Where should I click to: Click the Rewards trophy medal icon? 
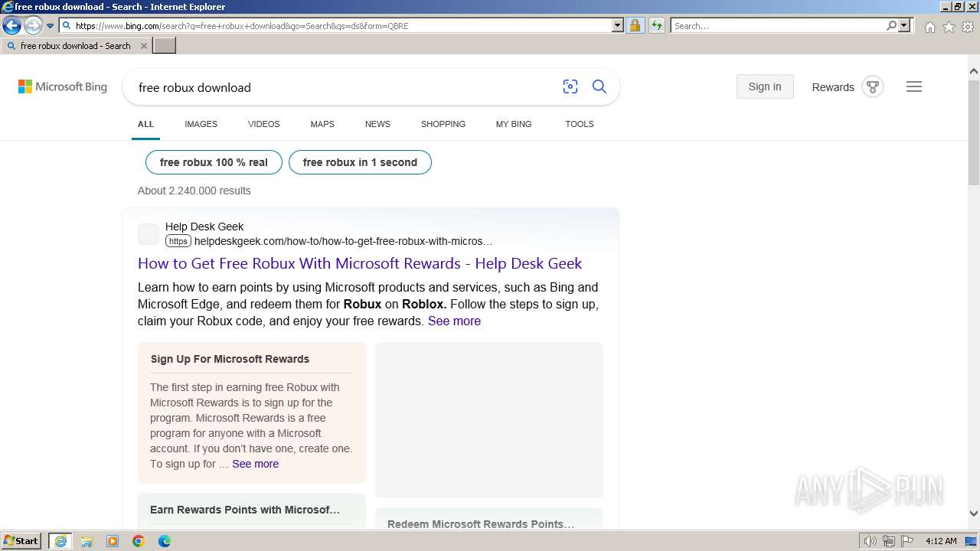point(873,86)
